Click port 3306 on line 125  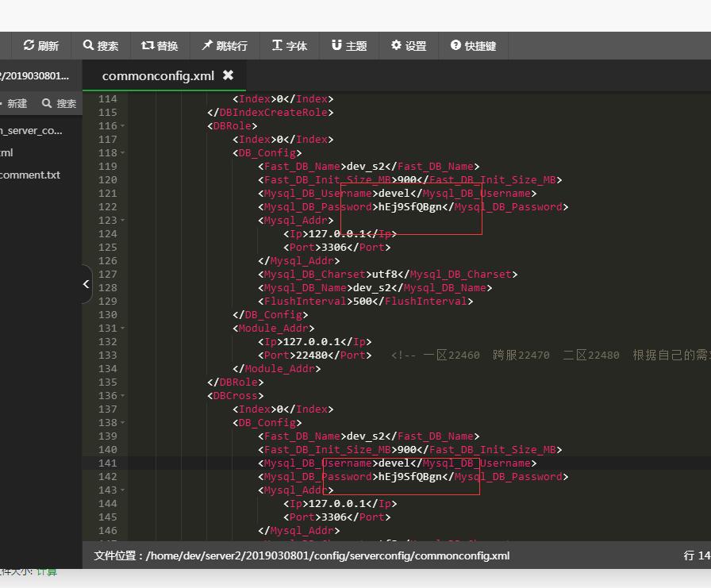tap(334, 248)
